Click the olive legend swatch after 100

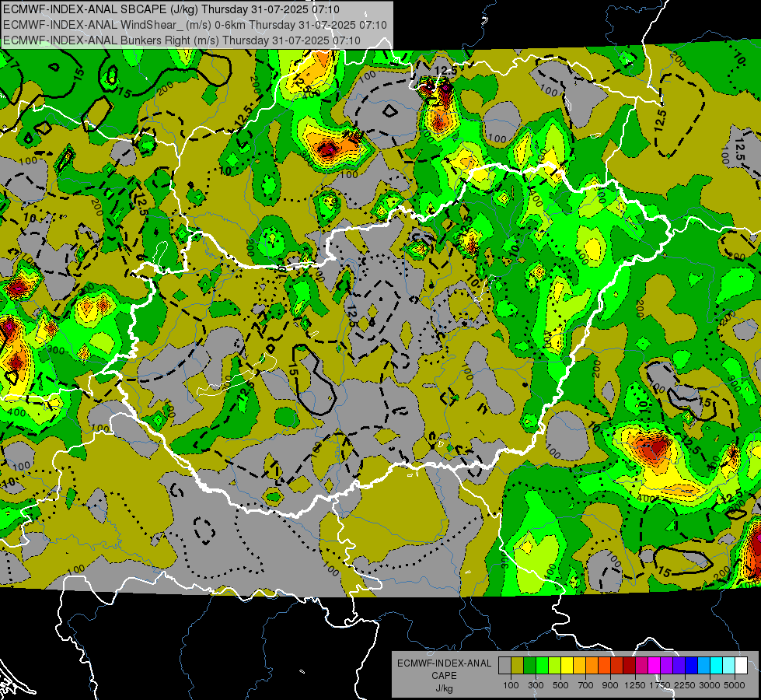pos(518,666)
